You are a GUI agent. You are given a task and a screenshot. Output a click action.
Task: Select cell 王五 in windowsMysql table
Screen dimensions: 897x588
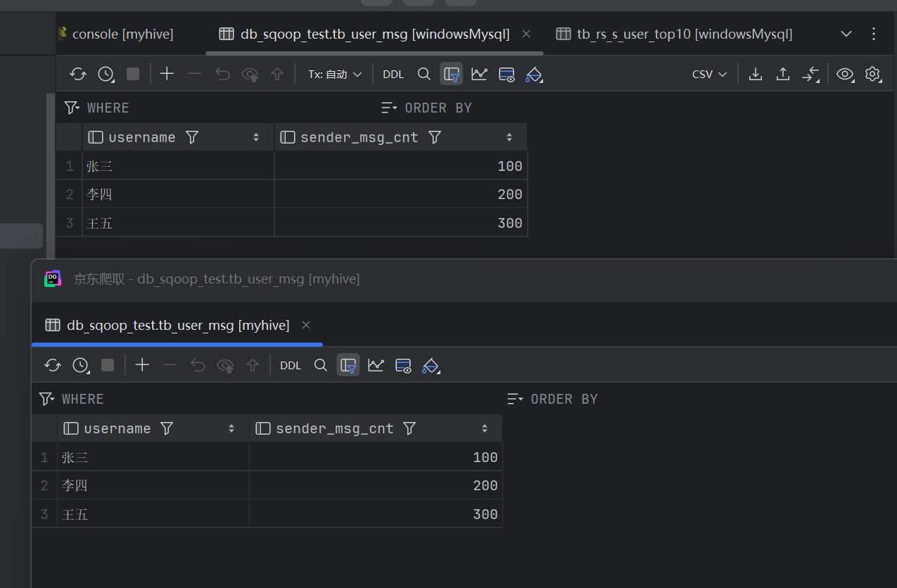tap(178, 223)
